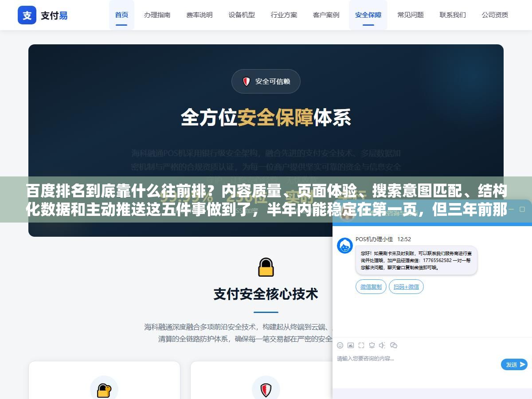Click the lock icon on the first card

pyautogui.click(x=104, y=390)
